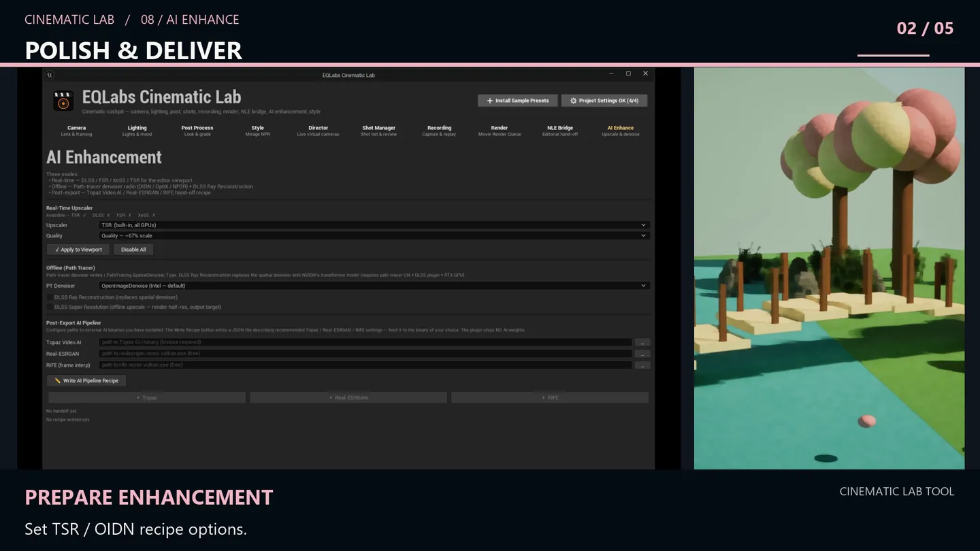Click Apply to Viewport button
Image resolution: width=980 pixels, height=551 pixels.
(78, 250)
